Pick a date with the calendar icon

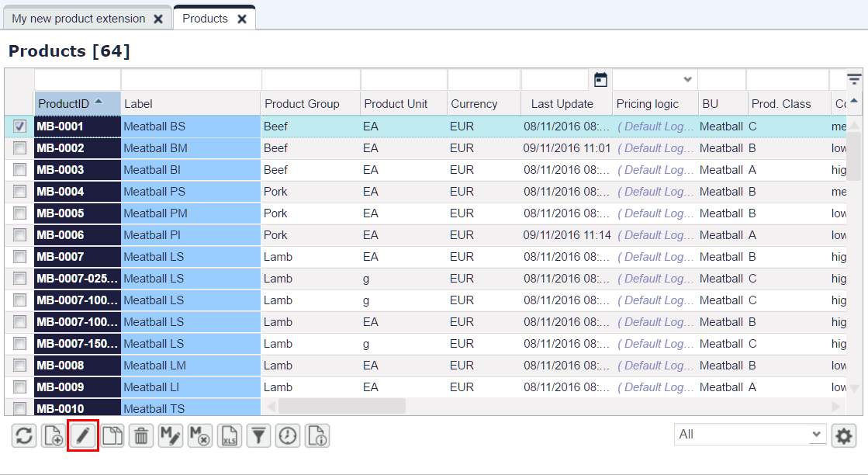point(600,80)
